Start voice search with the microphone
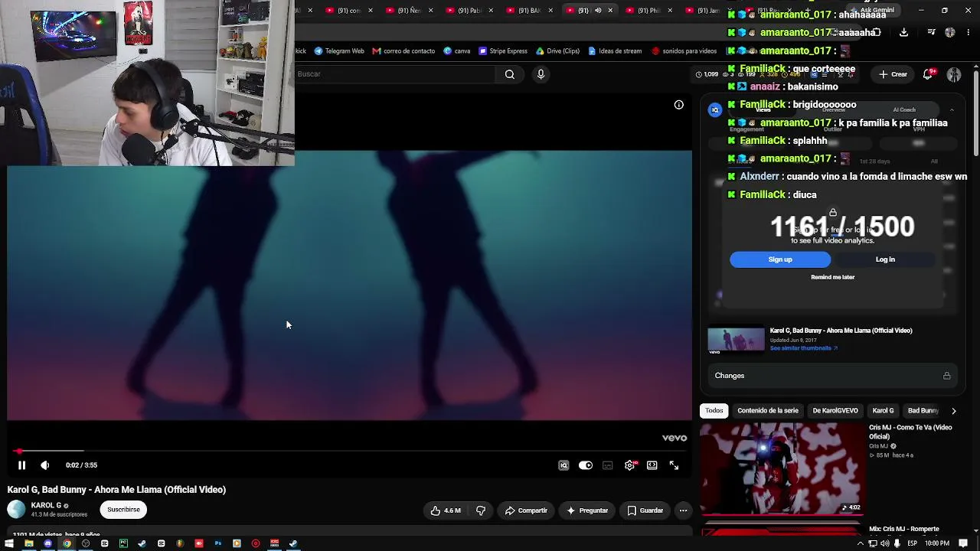Viewport: 980px width, 551px height. coord(541,74)
